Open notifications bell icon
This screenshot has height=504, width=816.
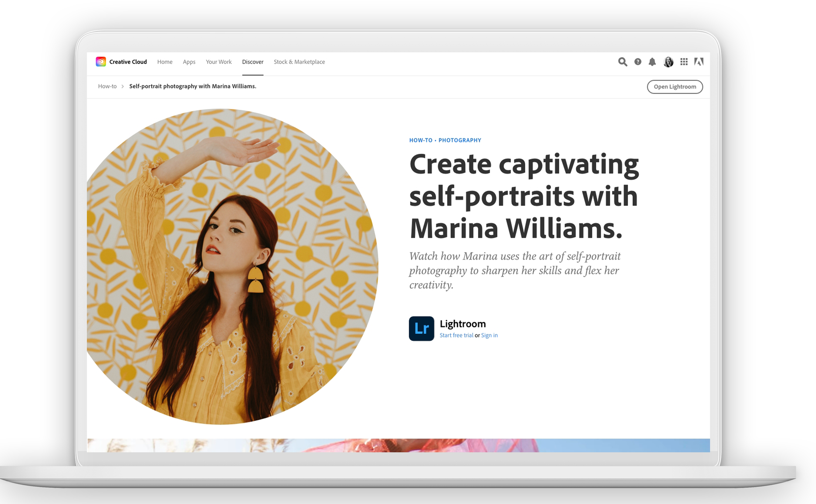tap(652, 62)
